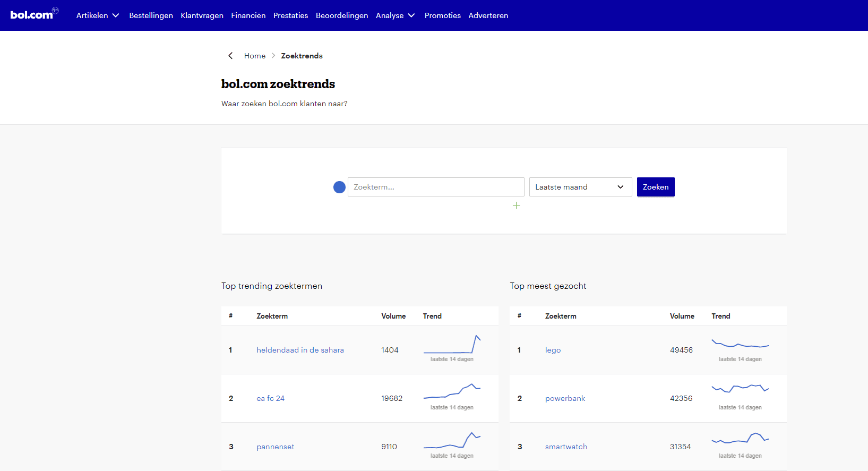868x471 pixels.
Task: Click trend sparkline for heldendaad in de sahara
Action: pyautogui.click(x=452, y=344)
